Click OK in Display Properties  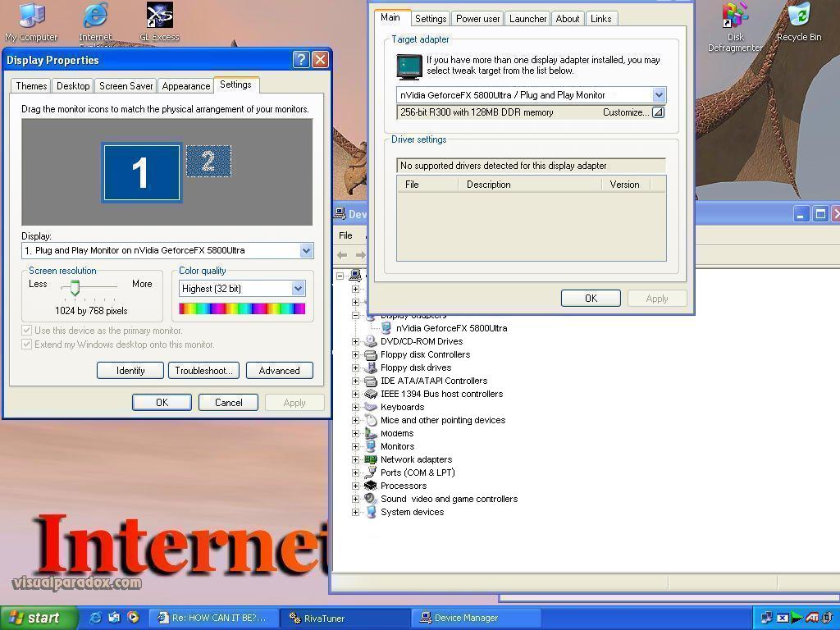tap(162, 403)
